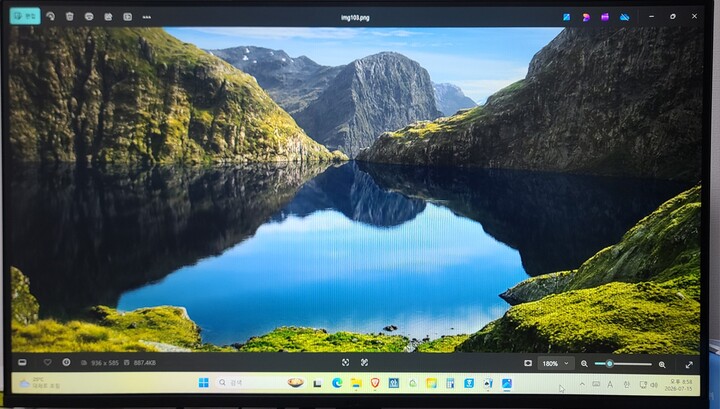Show file info with the info icon
This screenshot has height=409, width=720.
point(66,362)
